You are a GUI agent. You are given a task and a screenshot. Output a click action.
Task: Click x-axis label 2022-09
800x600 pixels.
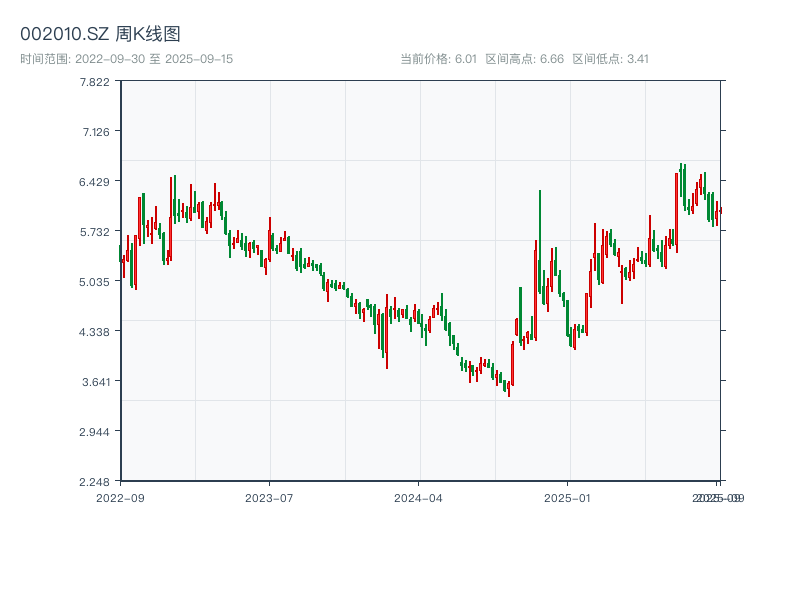coord(120,498)
